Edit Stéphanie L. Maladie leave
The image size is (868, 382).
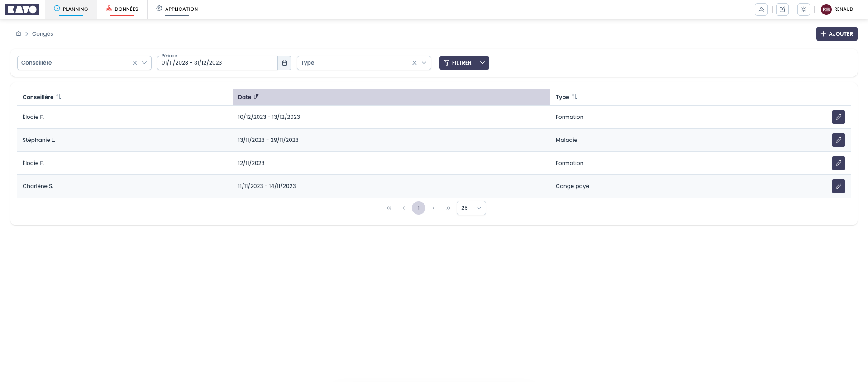(839, 140)
